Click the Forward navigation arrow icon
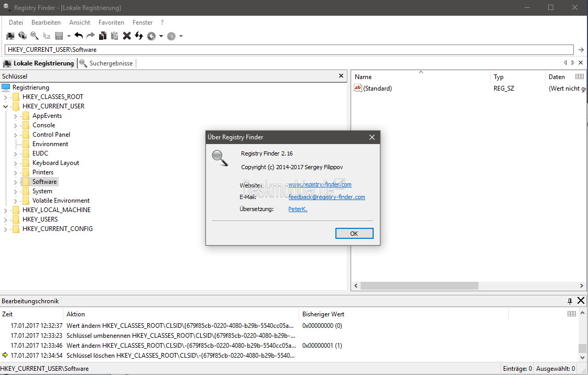Screen dimensions: 588x375 (x=171, y=36)
